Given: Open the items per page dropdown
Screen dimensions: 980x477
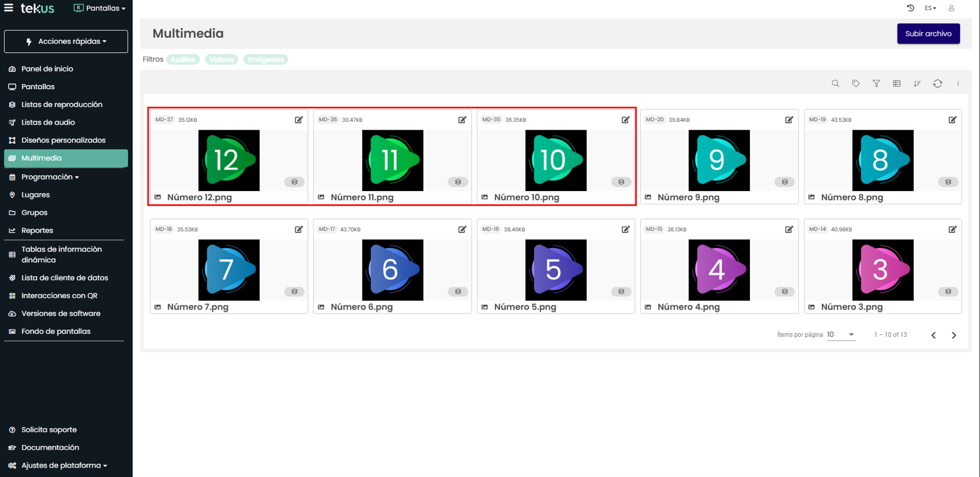Looking at the screenshot, I should (x=841, y=335).
